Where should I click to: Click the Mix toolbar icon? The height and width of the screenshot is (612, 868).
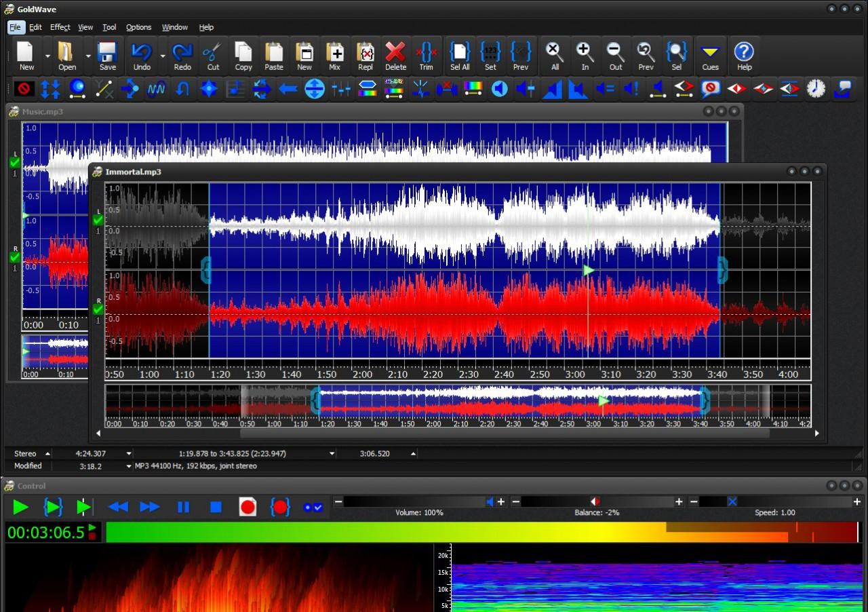(x=335, y=56)
